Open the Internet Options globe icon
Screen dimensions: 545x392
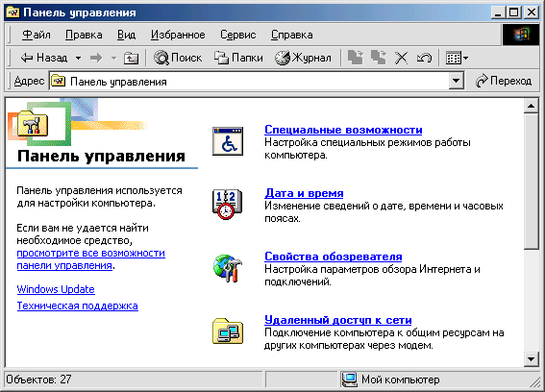227,268
